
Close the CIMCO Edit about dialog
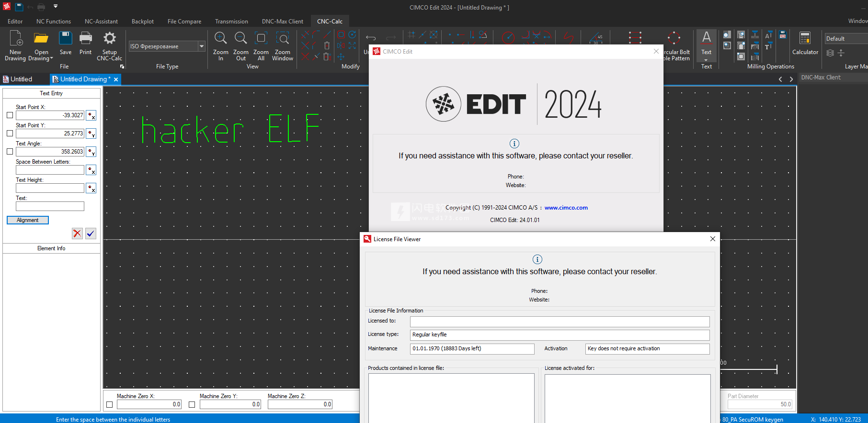coord(656,51)
